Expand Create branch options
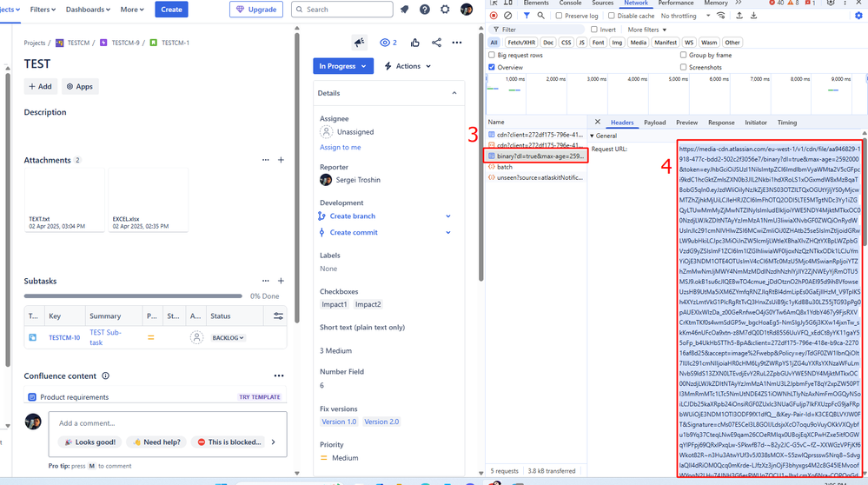868x485 pixels. coord(448,216)
